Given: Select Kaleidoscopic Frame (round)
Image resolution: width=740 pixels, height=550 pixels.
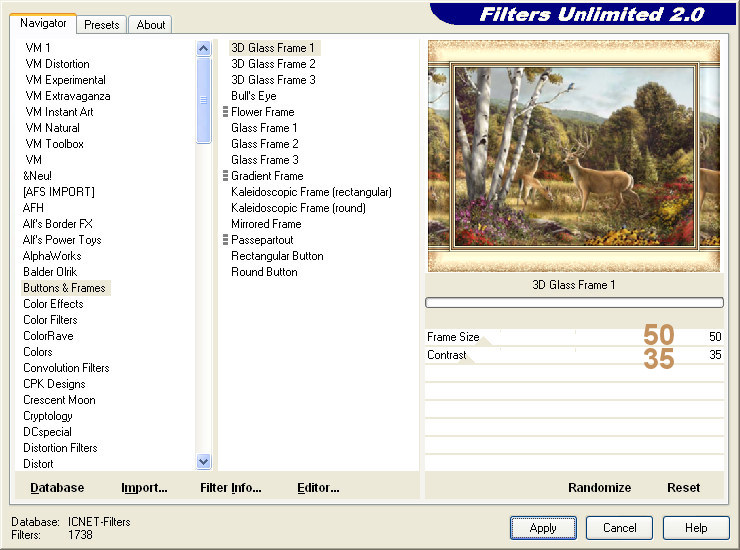Looking at the screenshot, I should tap(298, 208).
